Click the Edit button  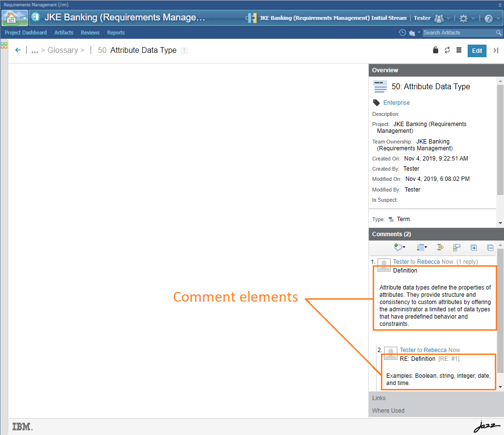(x=477, y=50)
